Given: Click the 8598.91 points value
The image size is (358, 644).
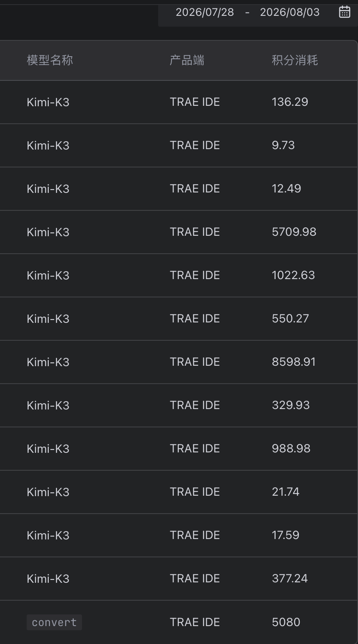Looking at the screenshot, I should [x=294, y=362].
